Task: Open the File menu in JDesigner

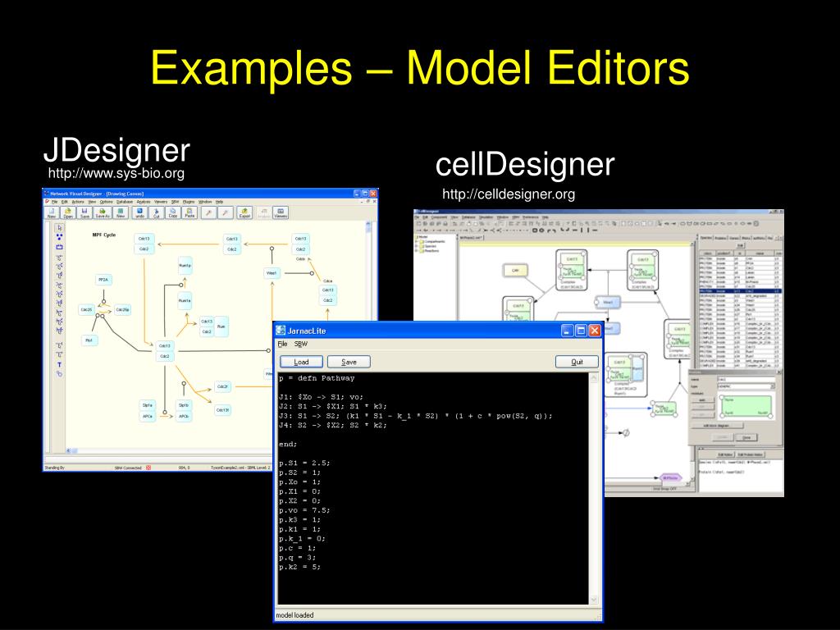Action: click(55, 202)
